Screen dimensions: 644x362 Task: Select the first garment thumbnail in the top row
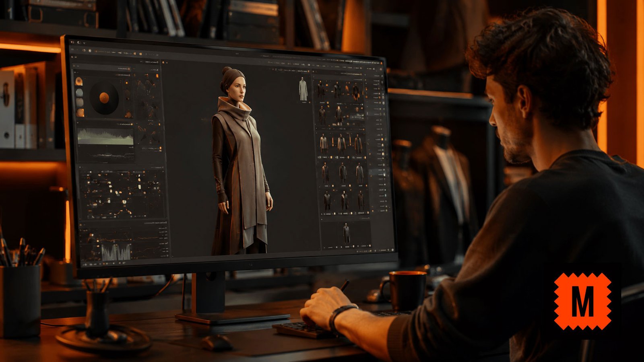tap(321, 90)
